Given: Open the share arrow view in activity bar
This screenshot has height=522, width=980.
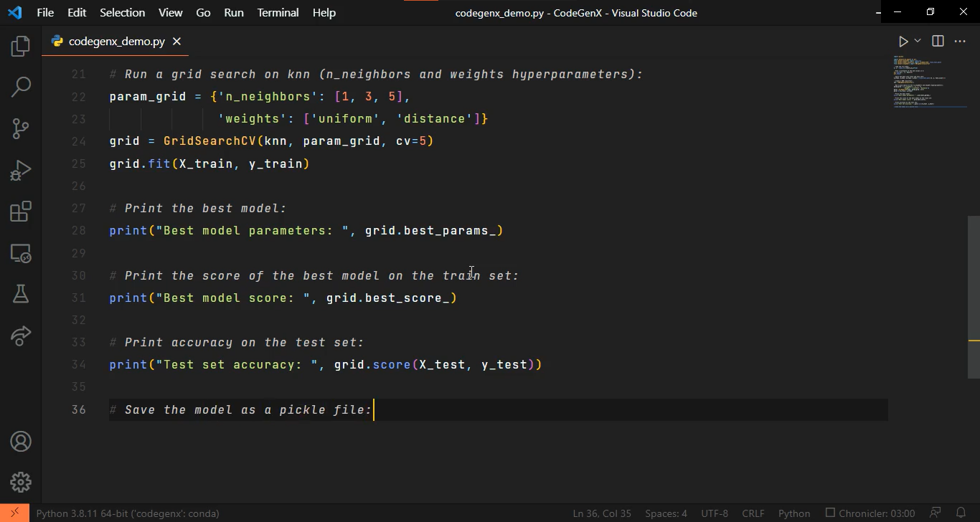Looking at the screenshot, I should pos(21,335).
